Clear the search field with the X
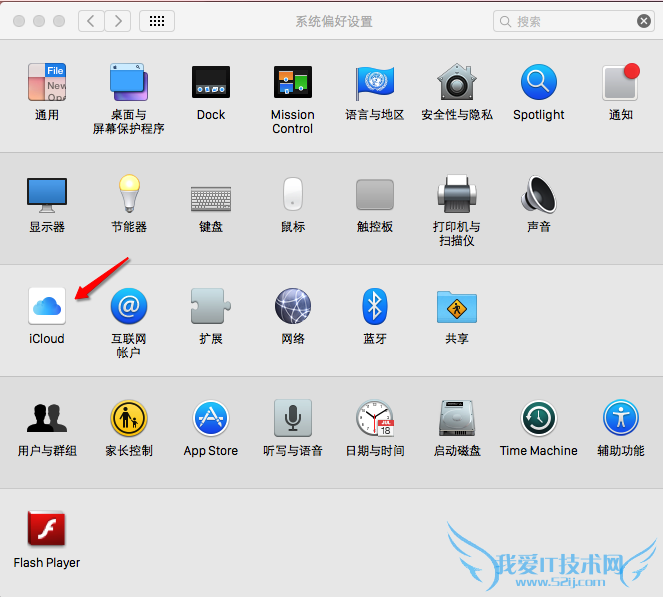 (x=644, y=21)
